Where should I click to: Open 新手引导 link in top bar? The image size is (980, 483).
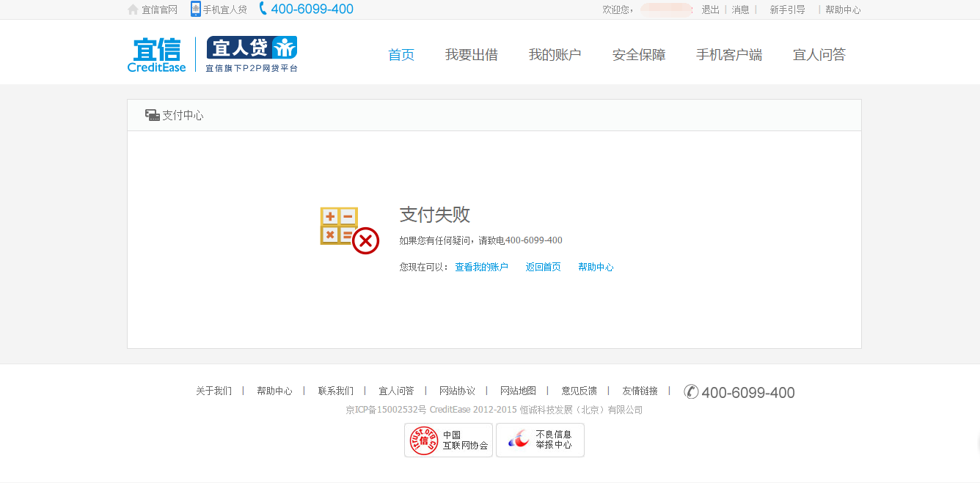(x=787, y=10)
